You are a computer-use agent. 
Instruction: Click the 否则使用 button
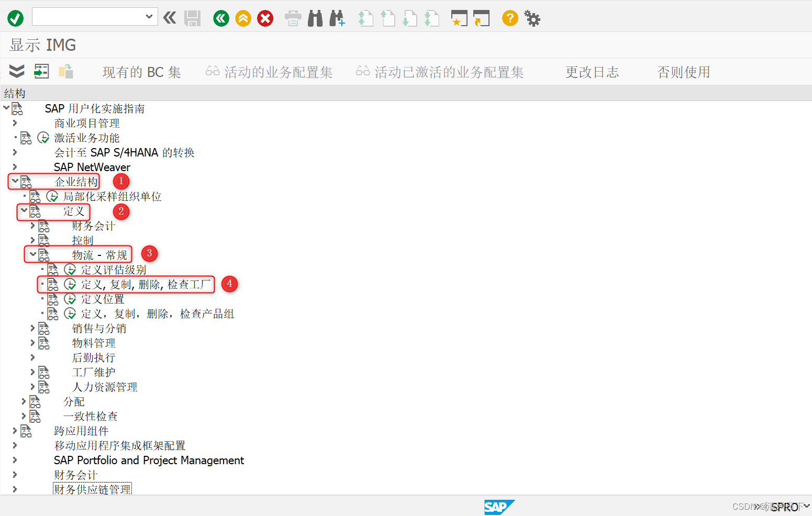point(683,72)
